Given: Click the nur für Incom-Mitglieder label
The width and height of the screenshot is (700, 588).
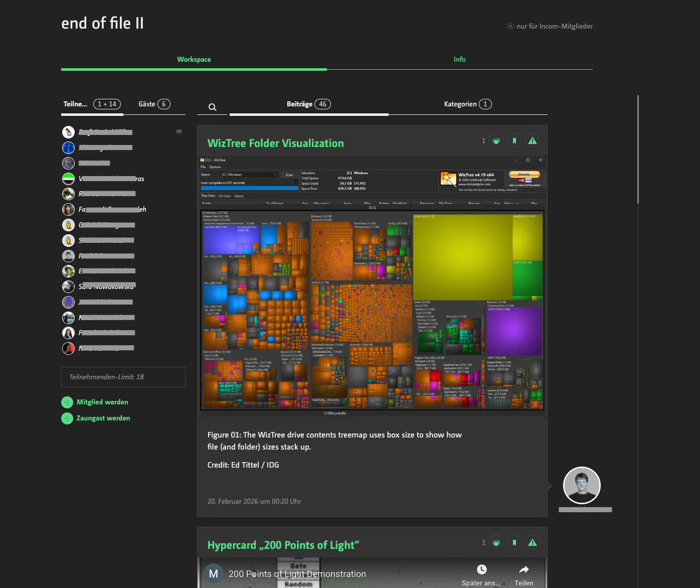Looking at the screenshot, I should (x=555, y=26).
